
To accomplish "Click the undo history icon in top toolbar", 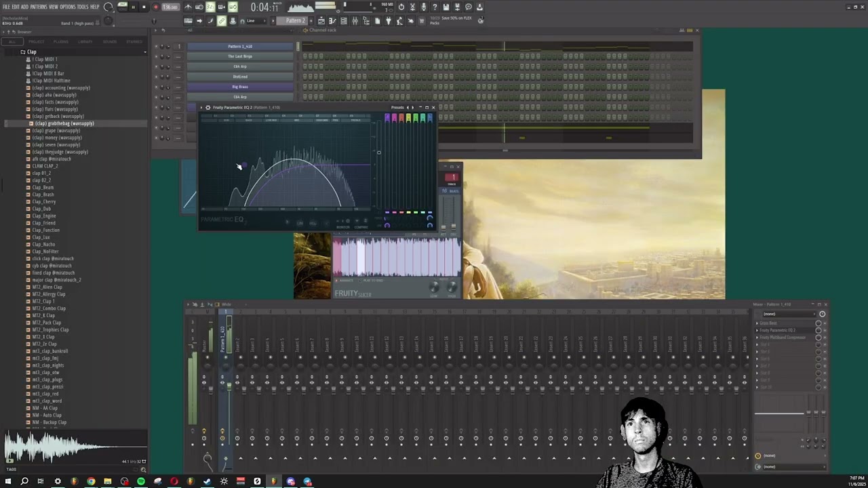I will (x=401, y=7).
